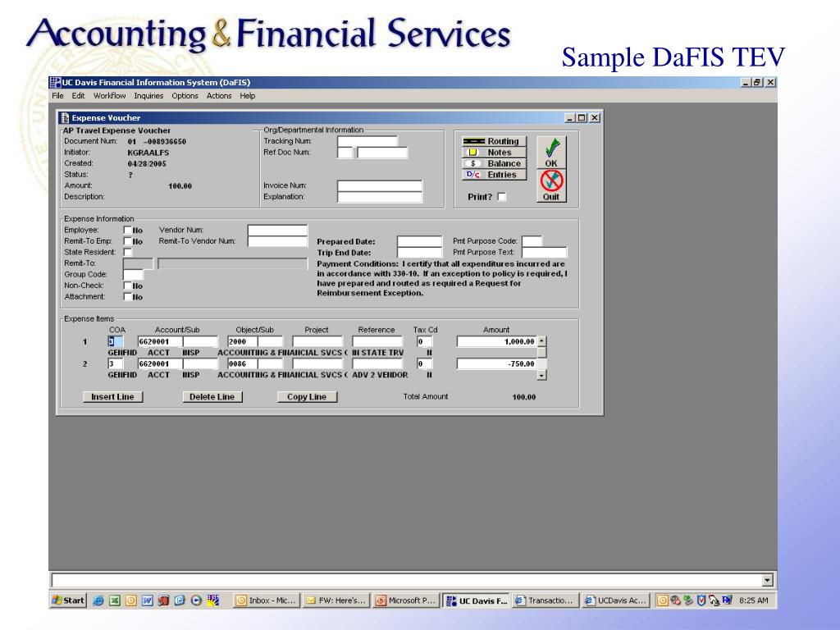Viewport: 840px width, 630px height.
Task: Click the Tracking Num input field
Action: point(367,141)
